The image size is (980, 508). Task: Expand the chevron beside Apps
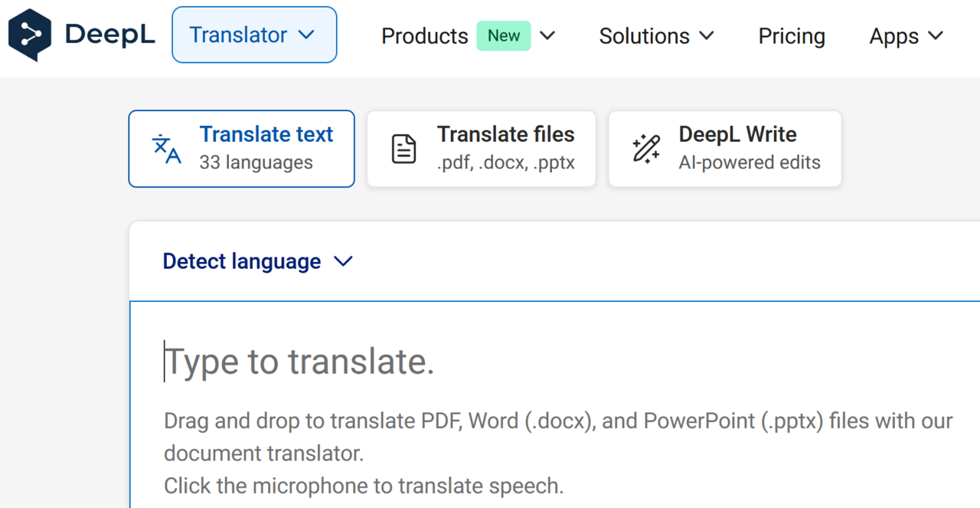936,36
